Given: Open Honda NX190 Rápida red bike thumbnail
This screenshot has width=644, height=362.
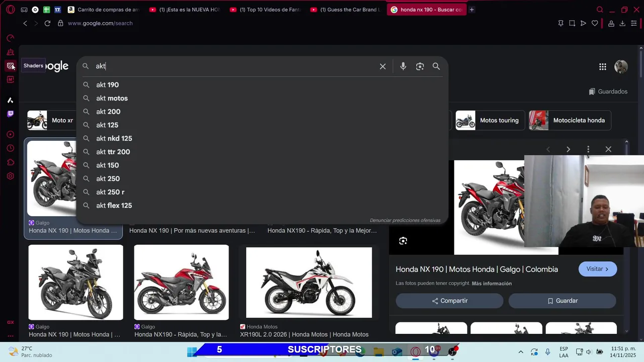Looking at the screenshot, I should pos(181,282).
